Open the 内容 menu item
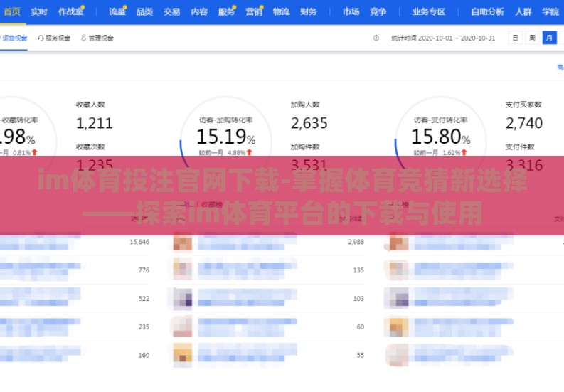564x392 pixels. (x=199, y=11)
